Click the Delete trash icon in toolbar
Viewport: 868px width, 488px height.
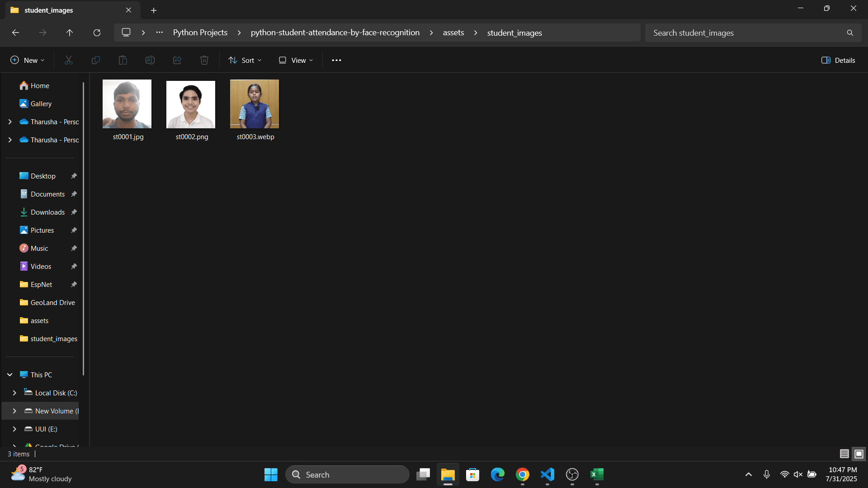point(204,60)
